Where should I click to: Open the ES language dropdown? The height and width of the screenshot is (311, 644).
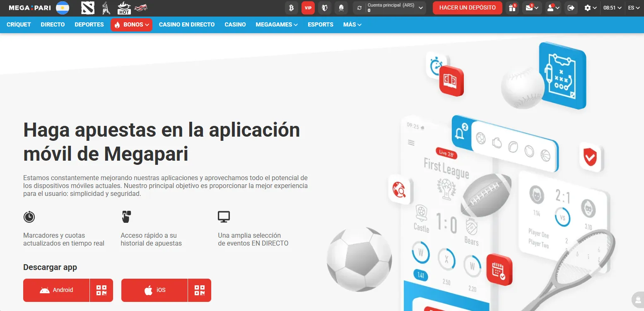click(634, 8)
